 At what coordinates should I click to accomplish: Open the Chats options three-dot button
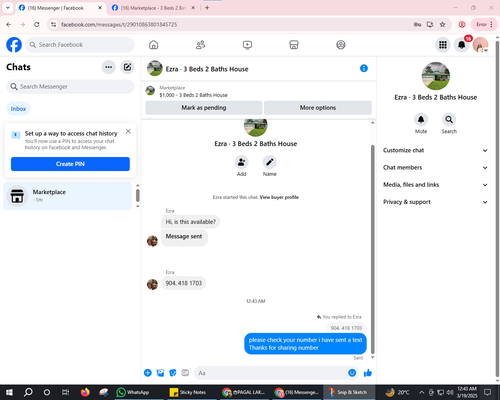[x=109, y=67]
